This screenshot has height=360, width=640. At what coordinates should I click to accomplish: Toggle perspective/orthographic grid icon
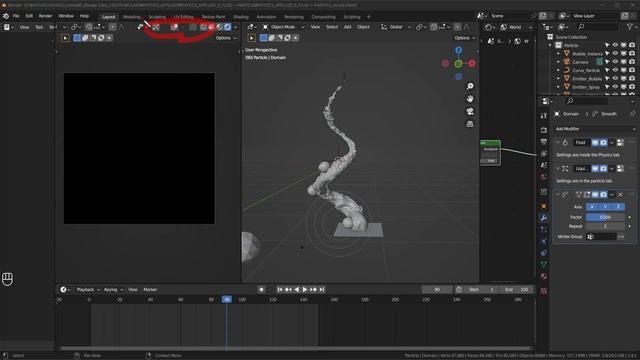[470, 124]
